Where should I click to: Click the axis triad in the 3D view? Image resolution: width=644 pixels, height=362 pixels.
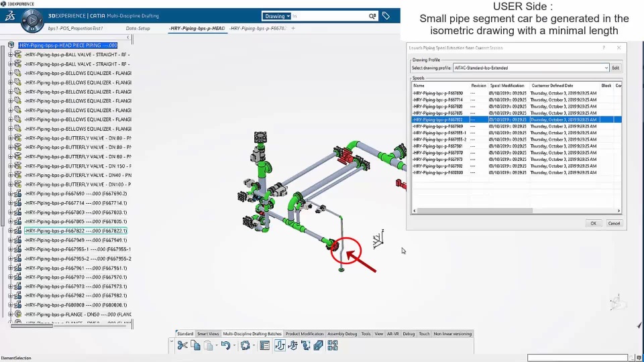point(378,239)
